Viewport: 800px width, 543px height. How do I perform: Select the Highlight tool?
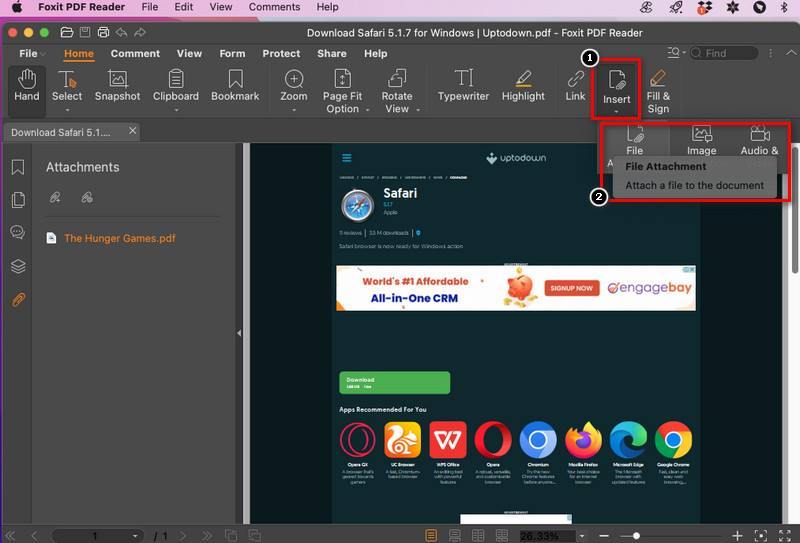pos(523,87)
